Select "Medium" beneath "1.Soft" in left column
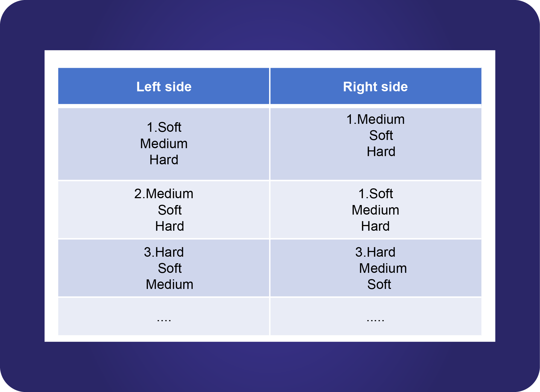Viewport: 540px width, 392px height. pyautogui.click(x=164, y=144)
